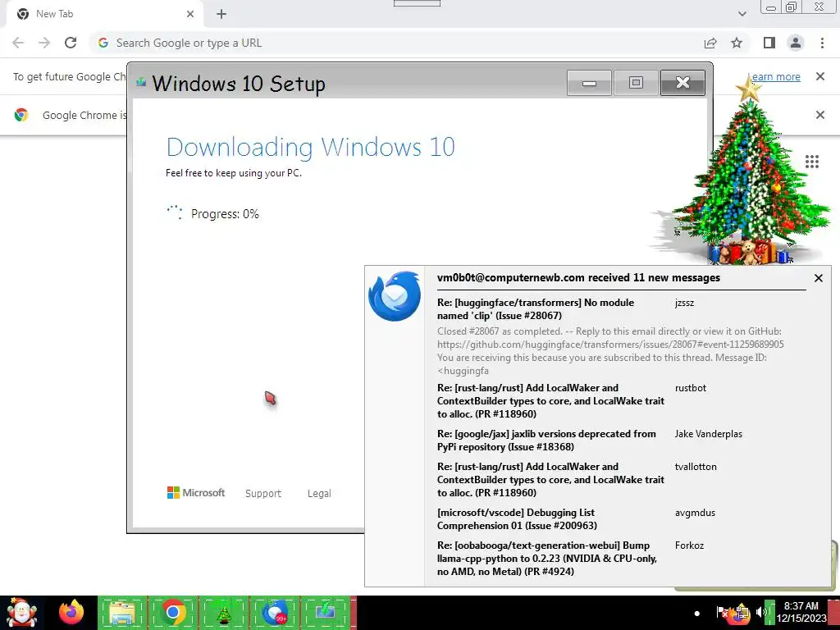Click the volume speaker tray icon
Viewport: 840px width, 630px height.
click(x=760, y=612)
